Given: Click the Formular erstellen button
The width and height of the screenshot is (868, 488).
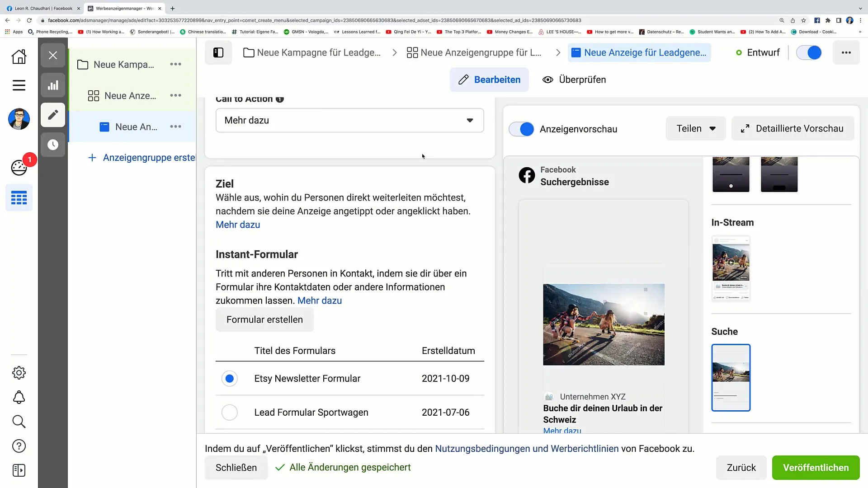Looking at the screenshot, I should coord(264,319).
